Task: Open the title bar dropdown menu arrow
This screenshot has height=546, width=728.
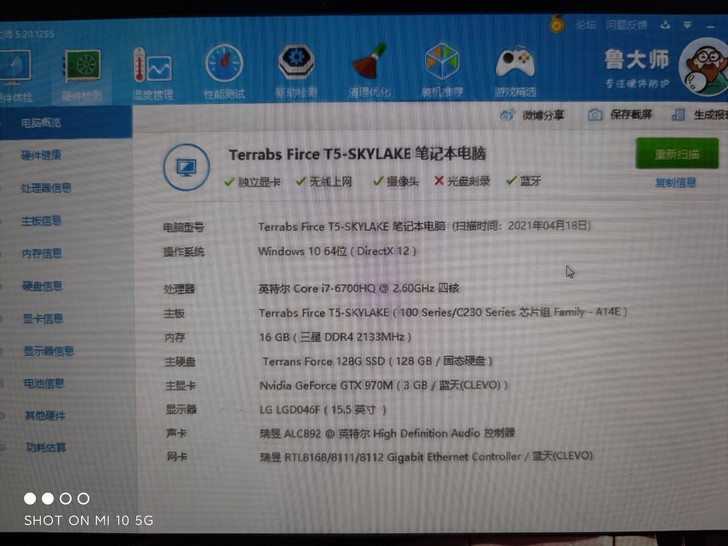Action: click(x=687, y=25)
